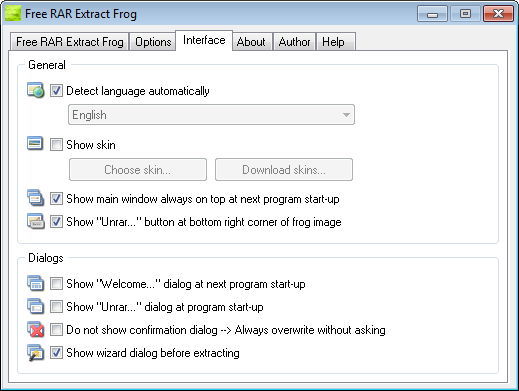Image resolution: width=519 pixels, height=391 pixels.
Task: Switch to the Free RAR Extract Frog tab
Action: click(x=70, y=42)
